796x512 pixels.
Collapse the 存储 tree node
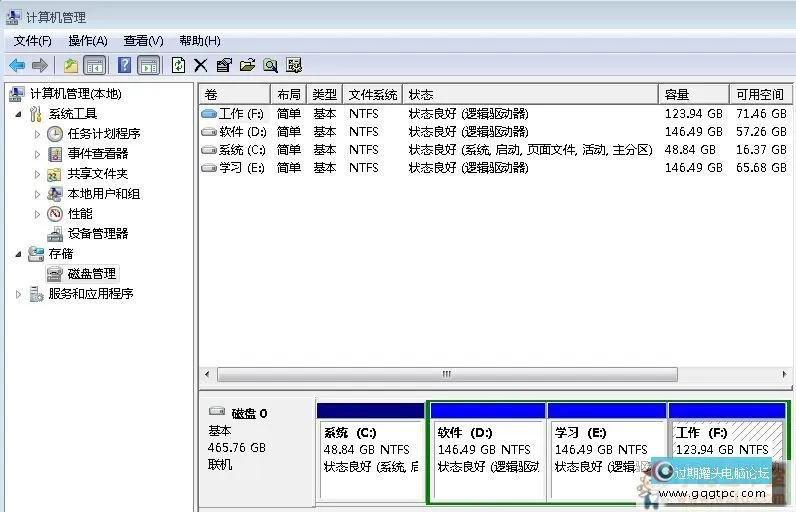19,254
